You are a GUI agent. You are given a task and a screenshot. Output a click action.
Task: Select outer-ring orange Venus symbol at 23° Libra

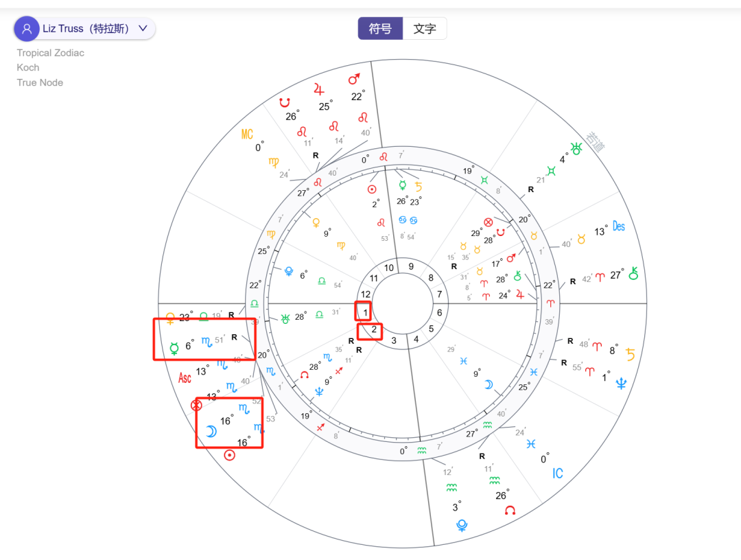pyautogui.click(x=170, y=318)
